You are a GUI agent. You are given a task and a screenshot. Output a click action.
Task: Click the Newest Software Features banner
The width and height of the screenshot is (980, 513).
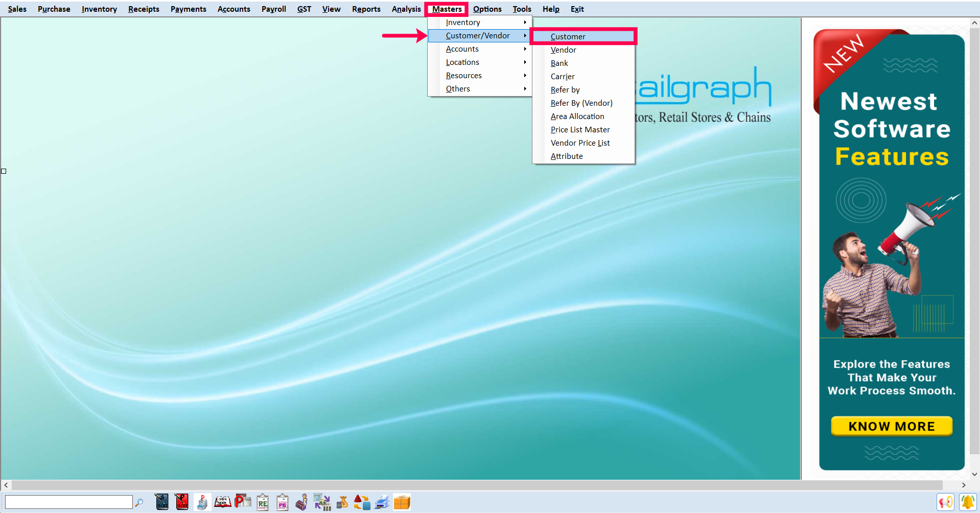tap(890, 250)
